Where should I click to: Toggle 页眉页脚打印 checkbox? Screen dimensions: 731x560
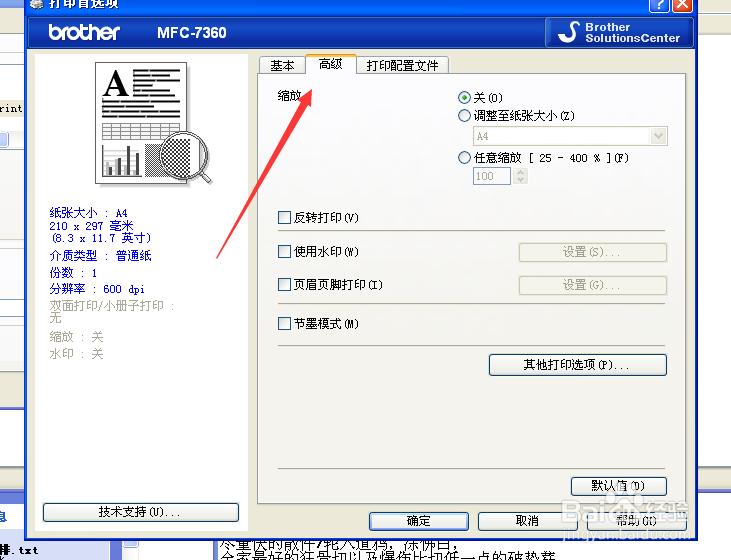click(284, 284)
